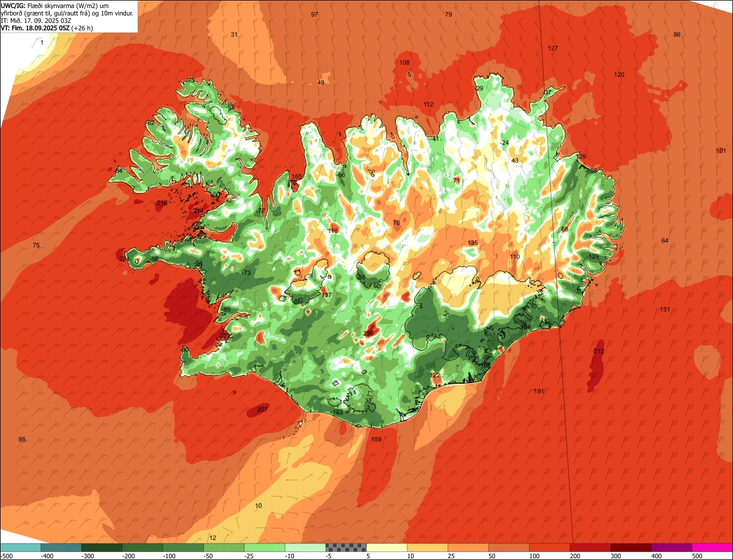This screenshot has height=560, width=733.
Task: Click the map value -24
Action: [x=505, y=143]
